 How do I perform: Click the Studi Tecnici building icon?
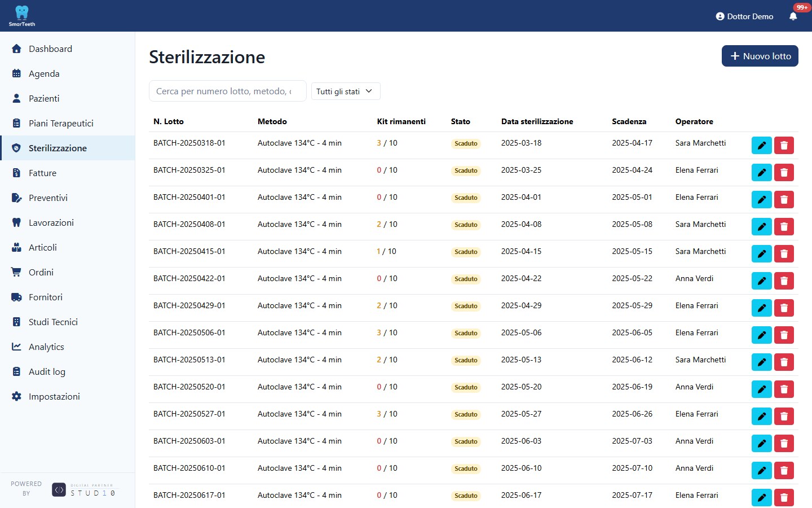16,322
